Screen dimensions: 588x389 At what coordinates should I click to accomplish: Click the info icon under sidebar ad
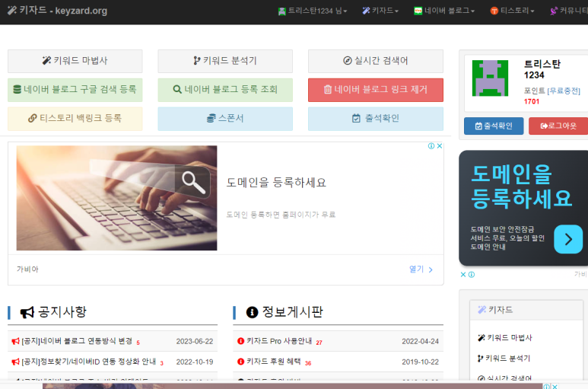pos(472,275)
